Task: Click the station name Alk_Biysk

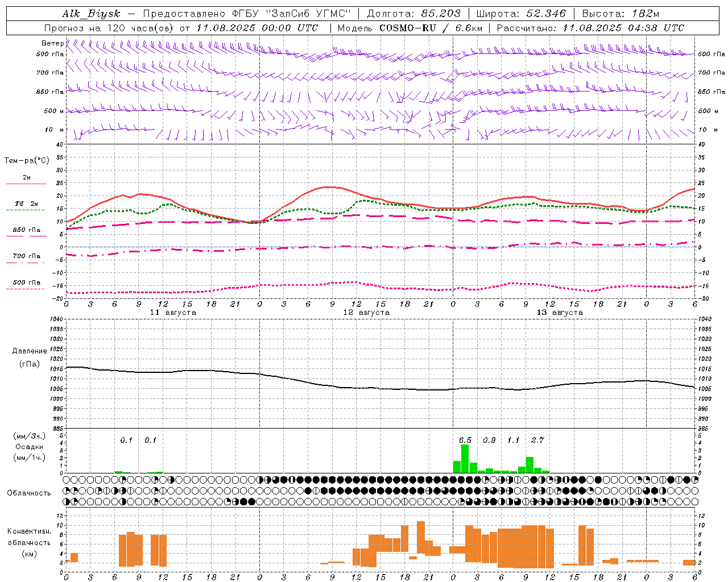Action: coord(92,14)
